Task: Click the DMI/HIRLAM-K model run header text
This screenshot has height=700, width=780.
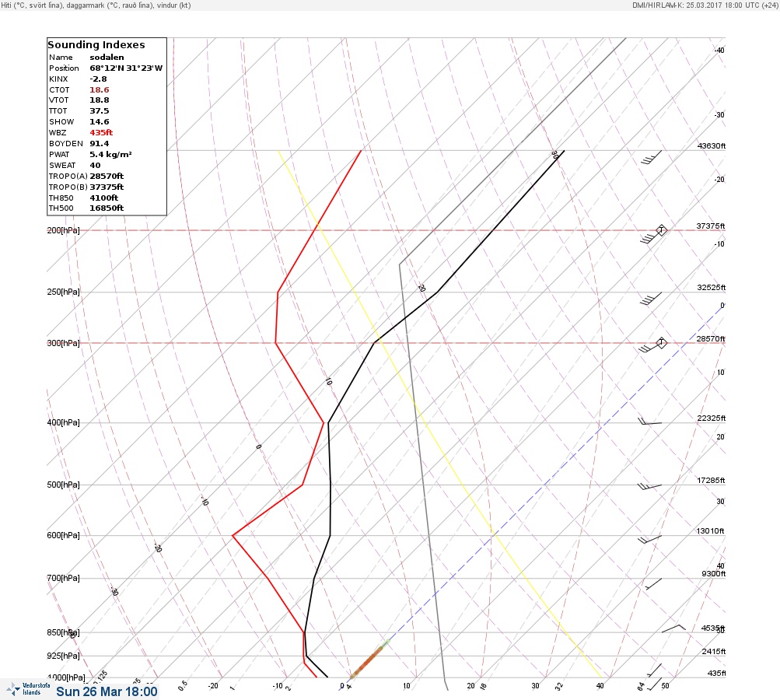Action: (705, 5)
